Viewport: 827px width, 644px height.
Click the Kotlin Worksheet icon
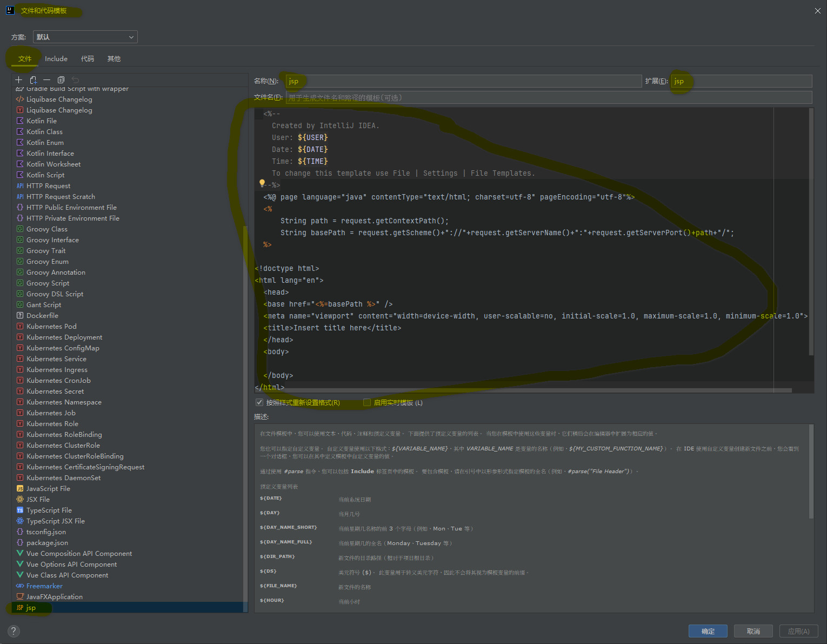point(20,164)
